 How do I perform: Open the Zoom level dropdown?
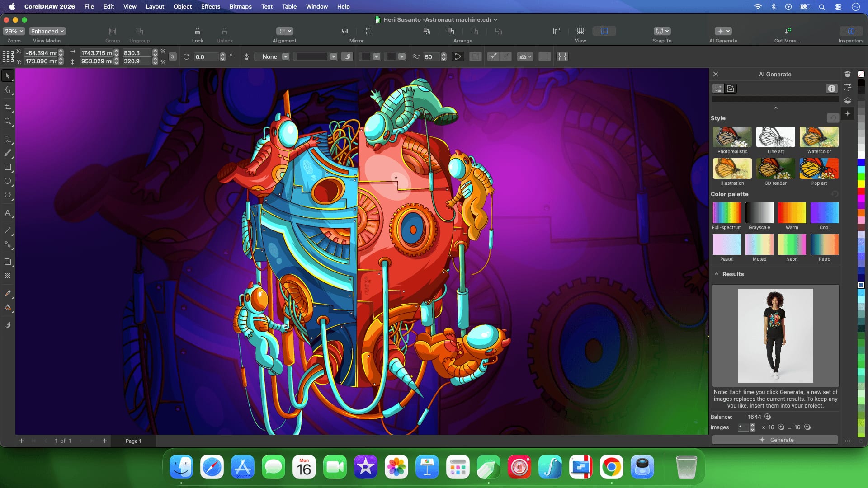tap(13, 31)
